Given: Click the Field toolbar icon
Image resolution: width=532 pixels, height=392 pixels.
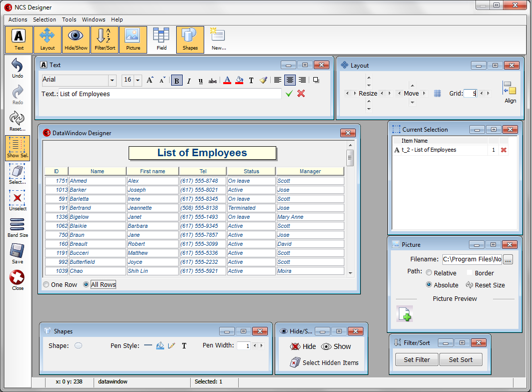Looking at the screenshot, I should click(161, 39).
